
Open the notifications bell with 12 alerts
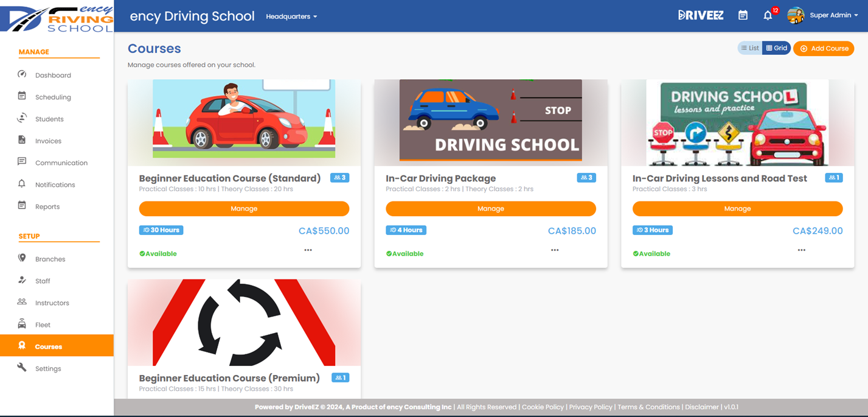(x=768, y=15)
